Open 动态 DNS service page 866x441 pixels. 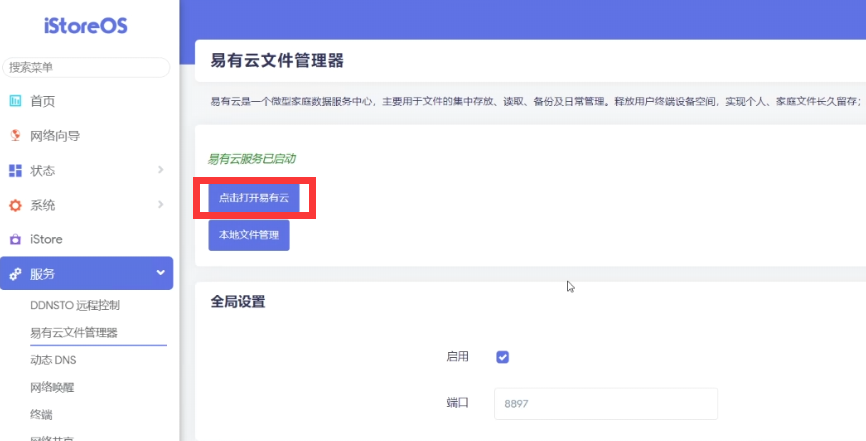tap(53, 360)
